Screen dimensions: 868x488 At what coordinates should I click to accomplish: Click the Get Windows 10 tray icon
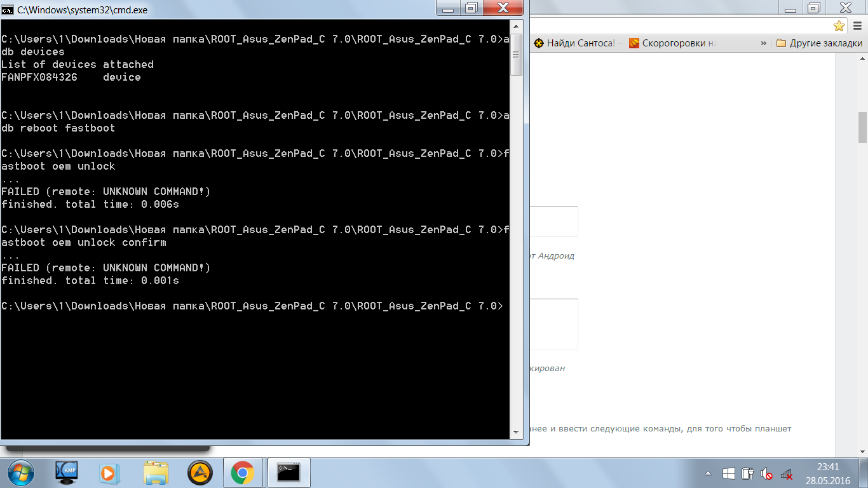[729, 474]
